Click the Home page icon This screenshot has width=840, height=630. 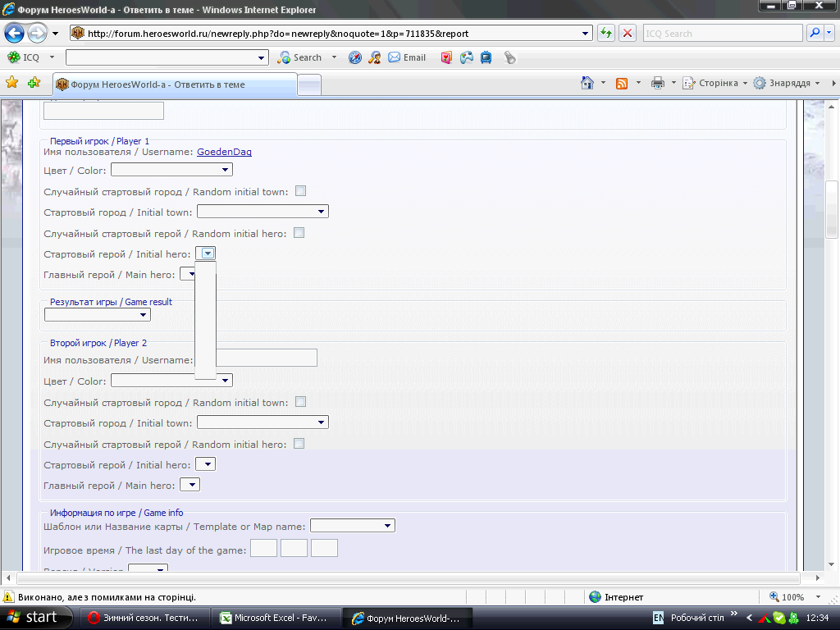pos(587,83)
